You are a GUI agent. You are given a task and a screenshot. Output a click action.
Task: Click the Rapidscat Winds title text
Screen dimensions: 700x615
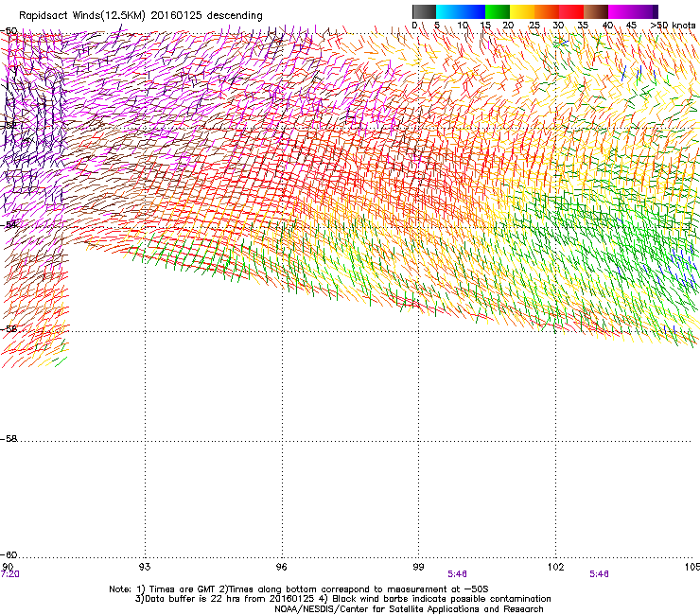[141, 16]
